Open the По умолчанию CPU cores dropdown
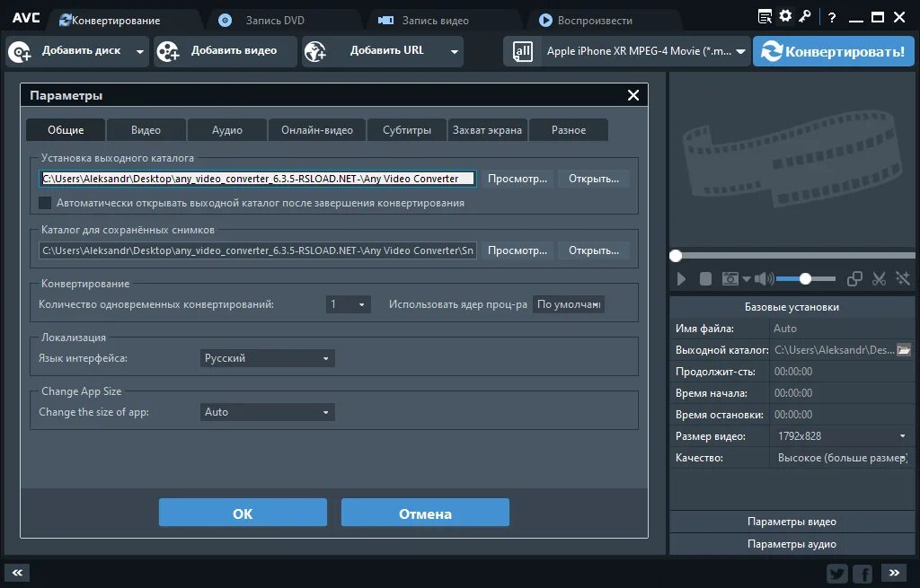 (x=569, y=304)
